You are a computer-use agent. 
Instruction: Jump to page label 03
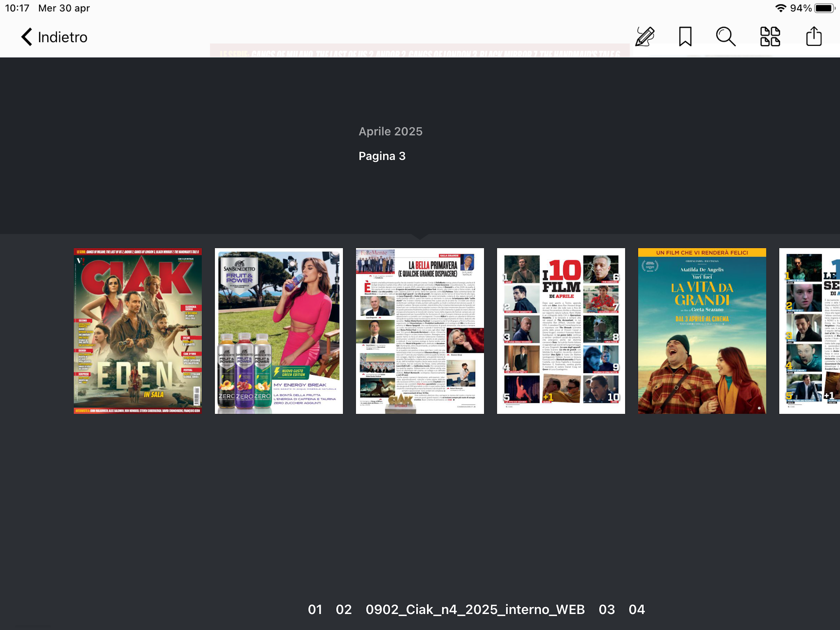tap(607, 609)
